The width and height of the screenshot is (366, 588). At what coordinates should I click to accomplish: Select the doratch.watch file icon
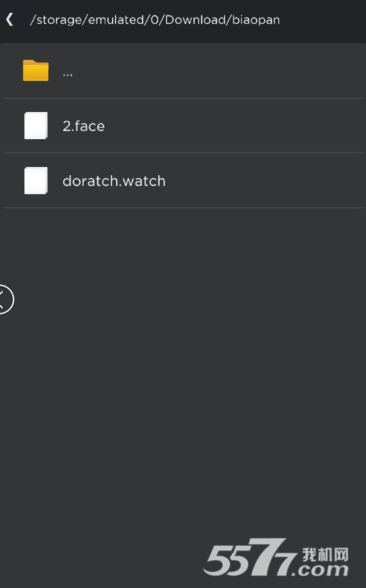tap(36, 181)
